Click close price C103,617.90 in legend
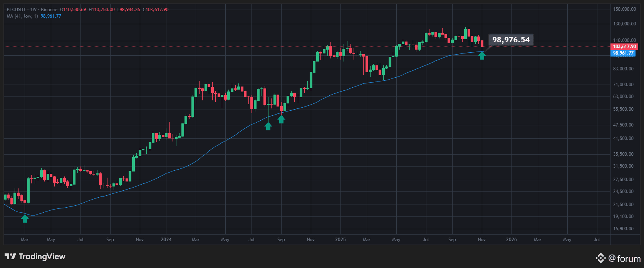 pos(156,10)
